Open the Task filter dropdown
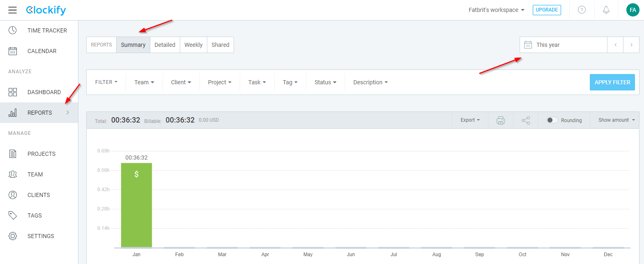This screenshot has width=644, height=264. pyautogui.click(x=257, y=82)
